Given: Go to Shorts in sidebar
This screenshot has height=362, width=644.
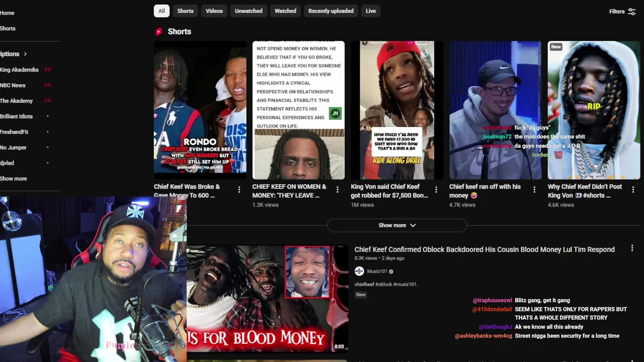Looking at the screenshot, I should (x=8, y=29).
